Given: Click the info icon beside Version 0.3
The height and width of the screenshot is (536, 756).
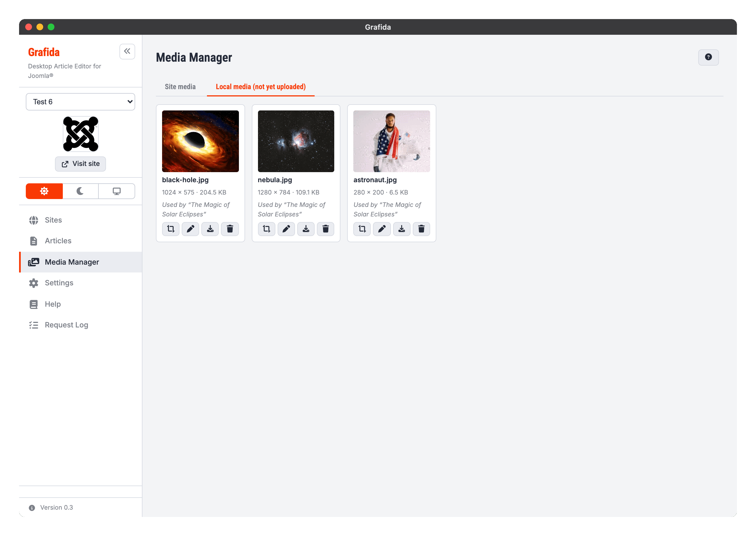Looking at the screenshot, I should pyautogui.click(x=32, y=508).
